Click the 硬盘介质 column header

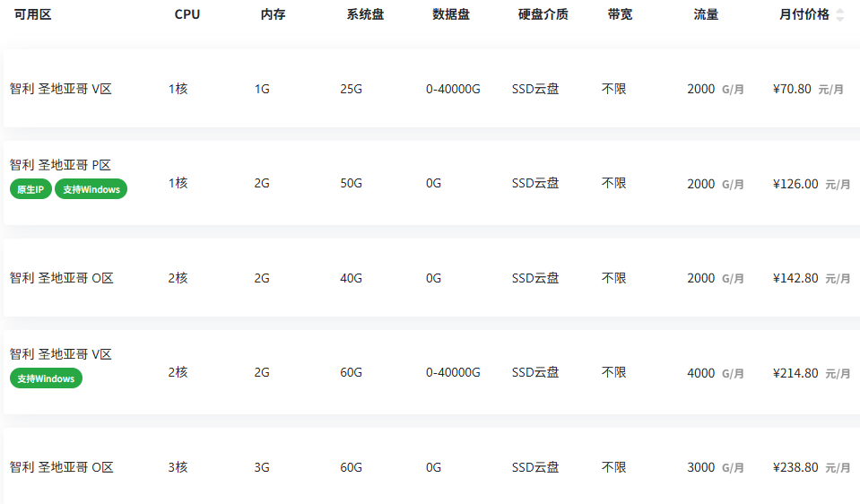pyautogui.click(x=543, y=14)
